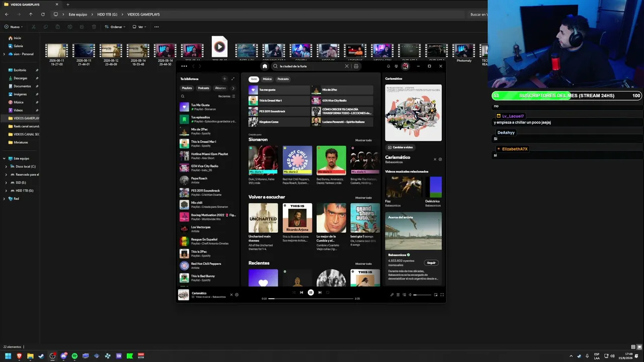Open the Tus me gusta shortcut card

pos(279,90)
